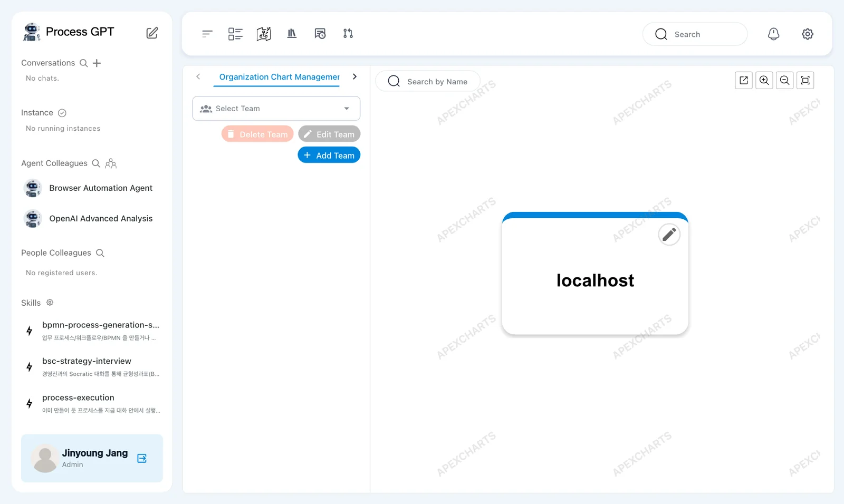Go to previous tab with left chevron

[x=198, y=76]
